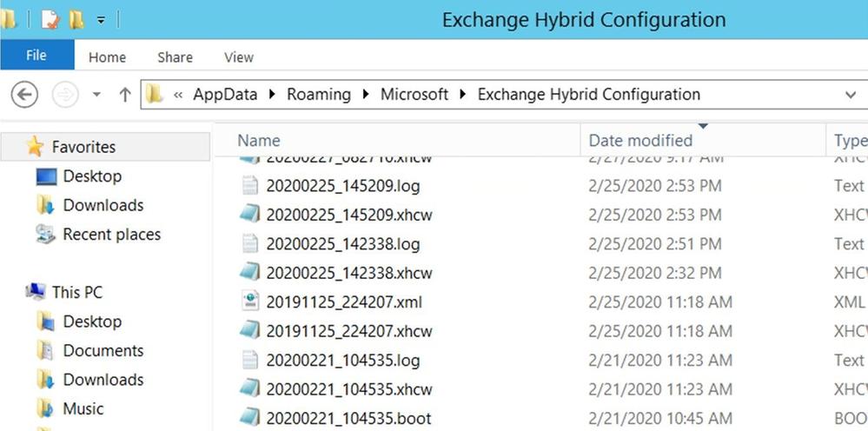Viewport: 868px width, 431px height.
Task: Select file 20200225_142338.log
Action: (x=342, y=243)
